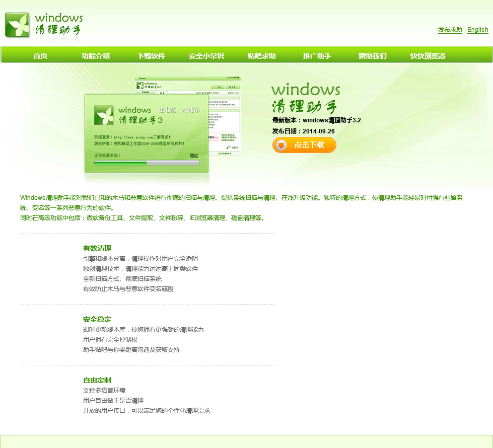Click line 助手贴吧与你零距离沟通及获取支持
The height and width of the screenshot is (448, 493).
(131, 350)
